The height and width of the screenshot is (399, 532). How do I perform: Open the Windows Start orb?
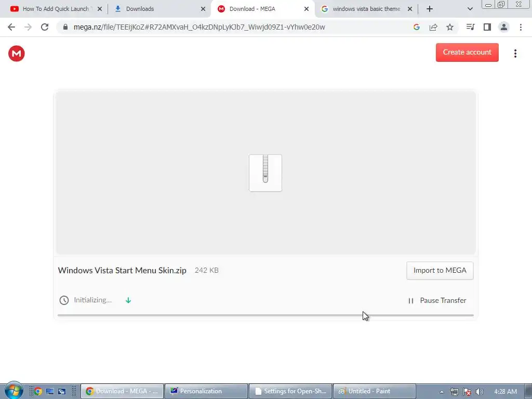[14, 390]
